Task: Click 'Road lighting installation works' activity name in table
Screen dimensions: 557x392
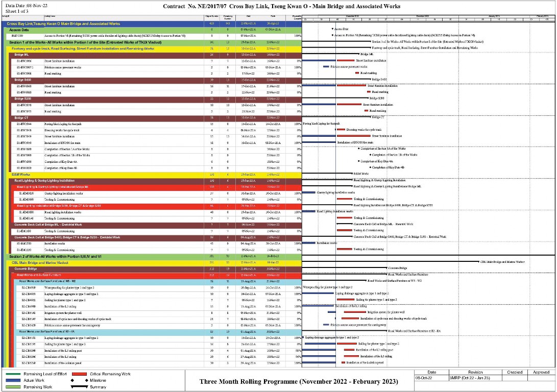Action: [62, 212]
